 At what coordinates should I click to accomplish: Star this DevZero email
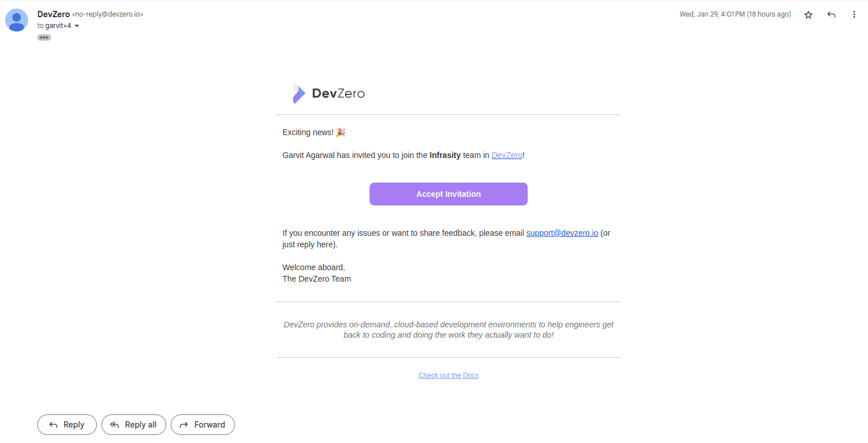coord(808,15)
